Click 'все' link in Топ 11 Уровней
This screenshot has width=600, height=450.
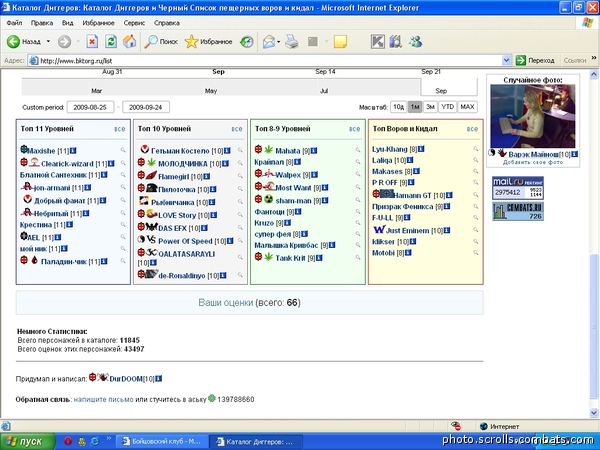coord(119,129)
